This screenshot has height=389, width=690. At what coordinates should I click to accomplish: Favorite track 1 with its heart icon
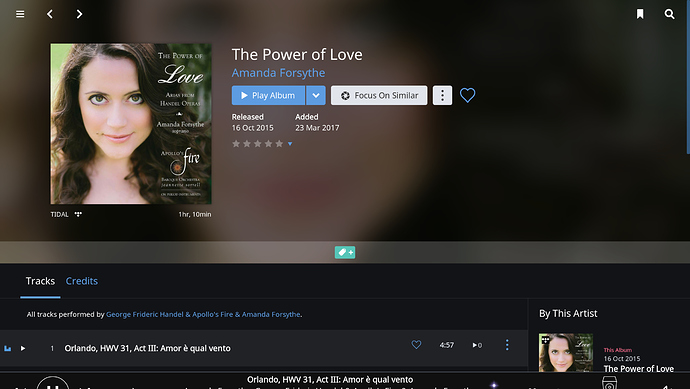click(416, 345)
